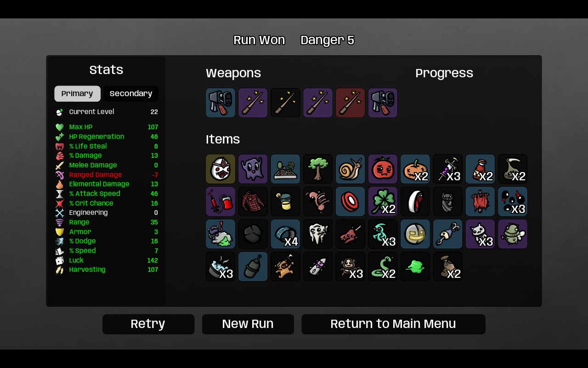
Task: Switch to the Secondary stats tab
Action: click(131, 94)
